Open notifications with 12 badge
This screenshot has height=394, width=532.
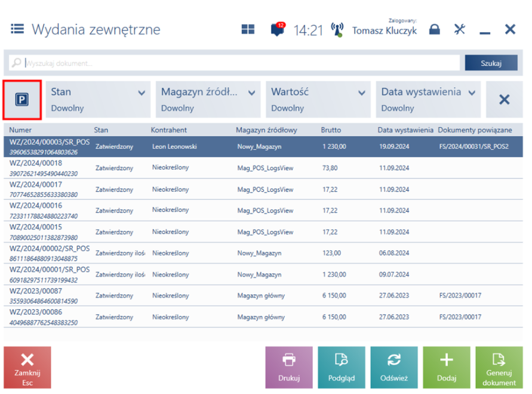point(278,29)
